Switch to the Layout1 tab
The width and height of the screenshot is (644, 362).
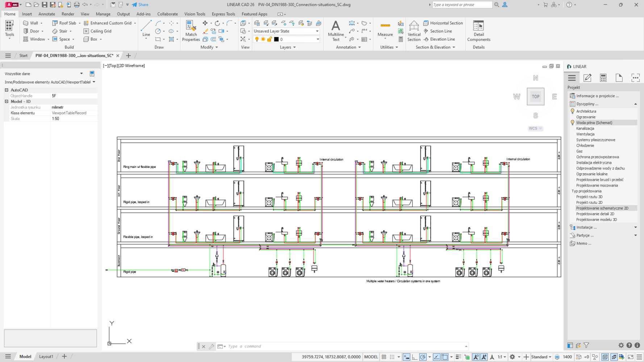[x=46, y=357]
